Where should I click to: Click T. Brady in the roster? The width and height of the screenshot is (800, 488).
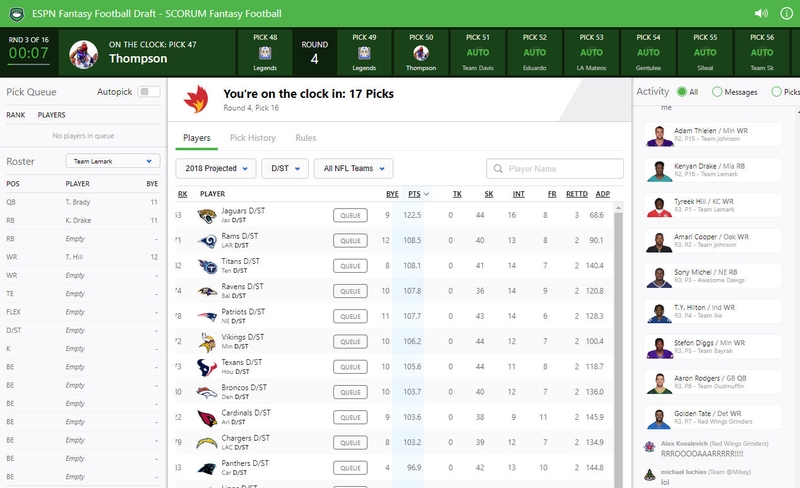click(x=78, y=202)
